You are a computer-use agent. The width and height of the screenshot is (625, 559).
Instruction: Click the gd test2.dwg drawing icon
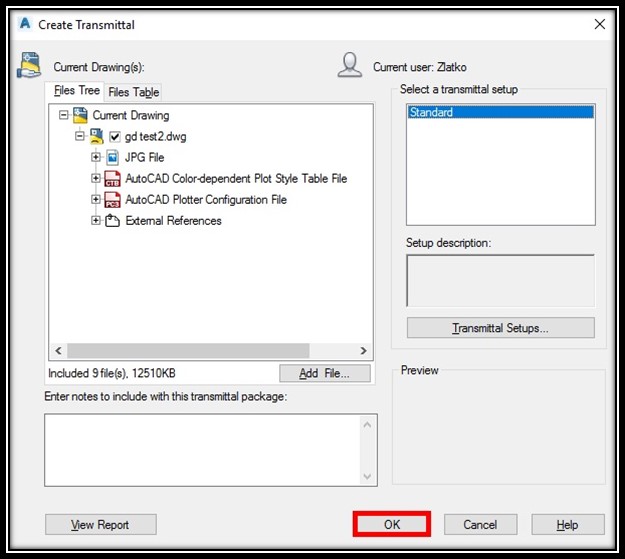[x=97, y=136]
